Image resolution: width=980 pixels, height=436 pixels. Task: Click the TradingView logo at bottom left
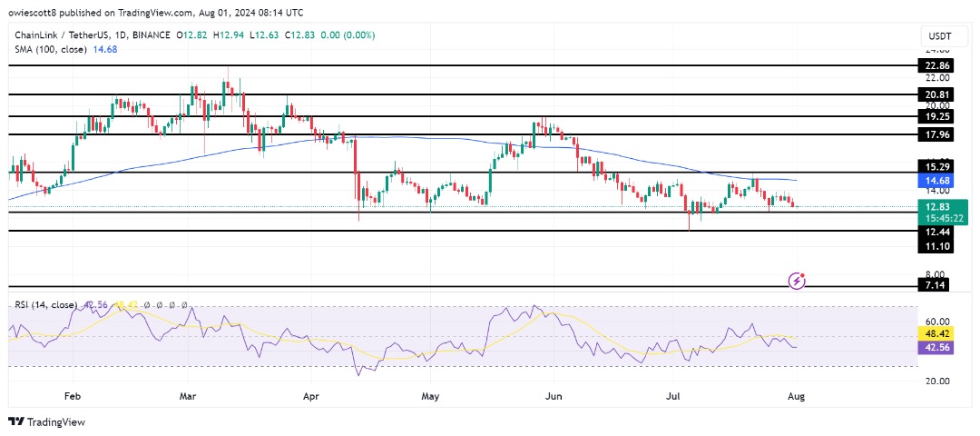coord(46,421)
